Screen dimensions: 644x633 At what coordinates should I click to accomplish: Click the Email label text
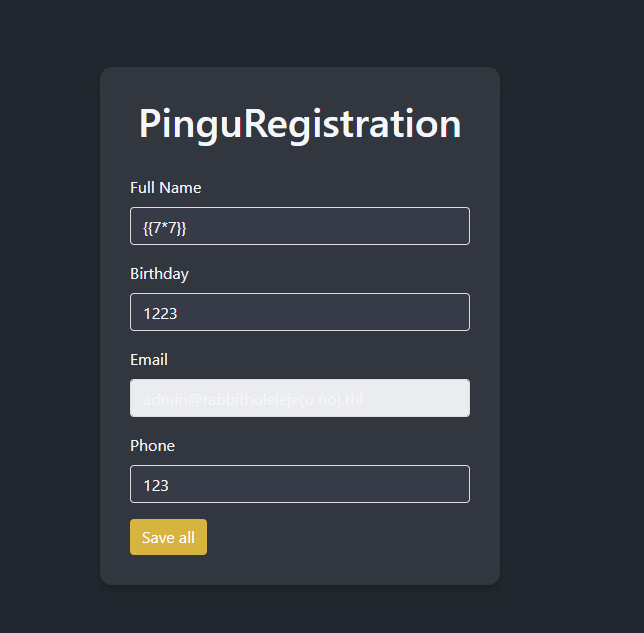click(x=149, y=360)
